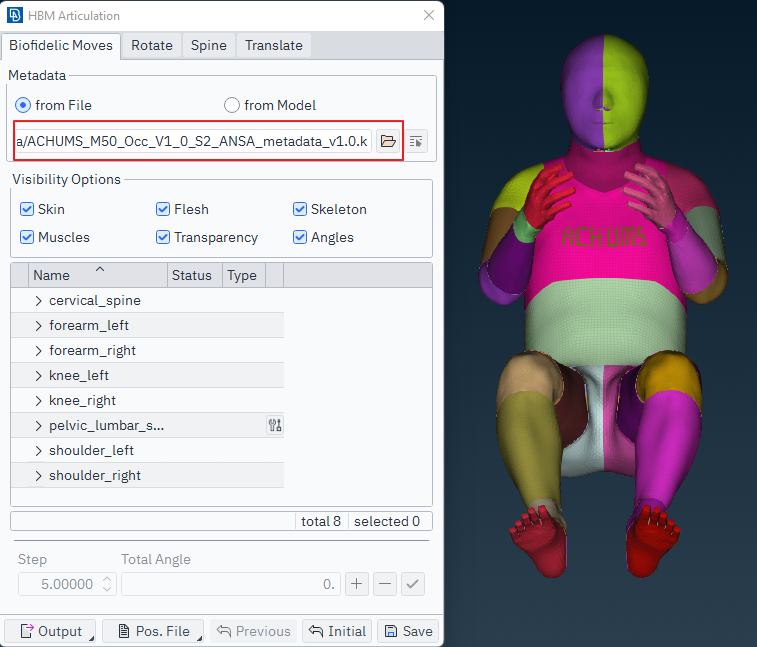Switch to the Translate tab
This screenshot has width=757, height=647.
(274, 45)
